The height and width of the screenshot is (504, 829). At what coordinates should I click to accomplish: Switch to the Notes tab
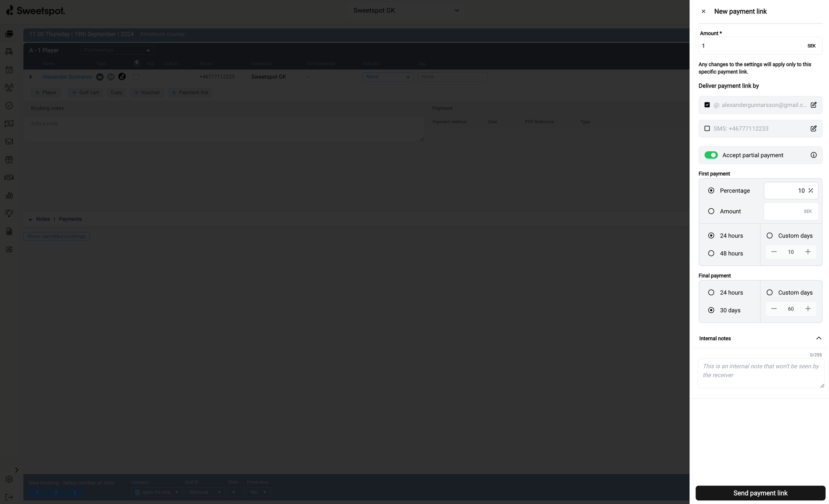point(43,219)
